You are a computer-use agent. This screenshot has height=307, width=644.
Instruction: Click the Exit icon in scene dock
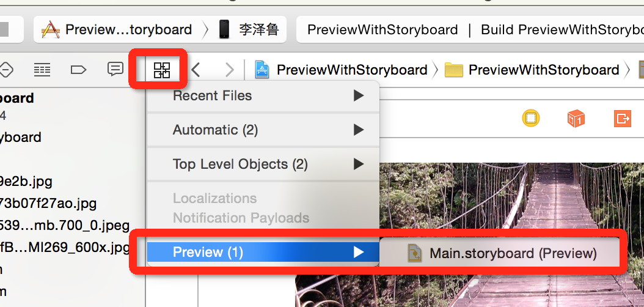coord(622,118)
